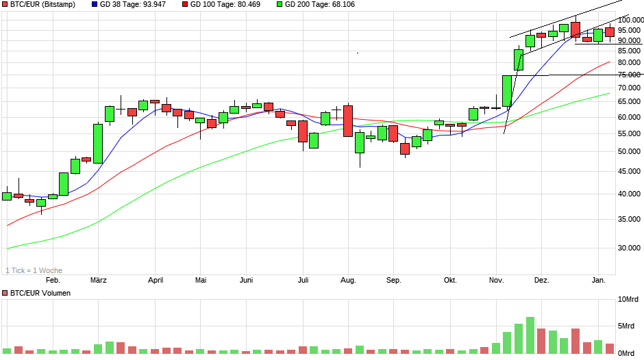Select the "BTC/EUR (Bitstamp)" legend label
644x360 pixels.
pyautogui.click(x=42, y=5)
